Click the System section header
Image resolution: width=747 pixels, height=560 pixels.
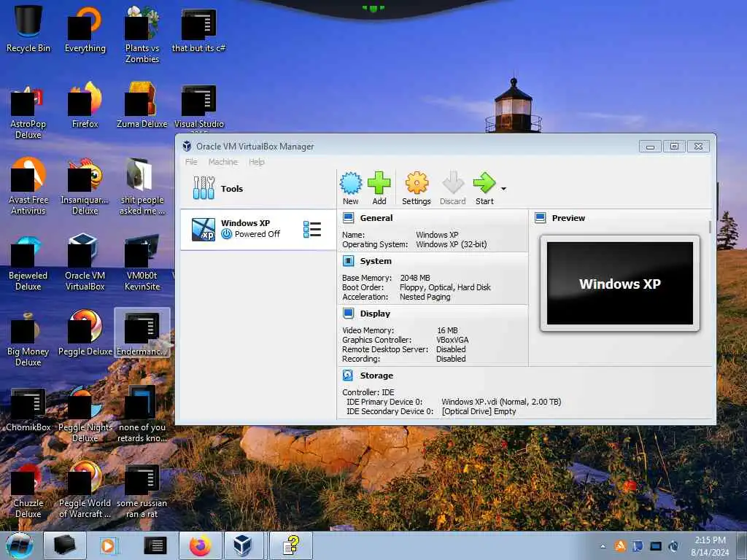pos(376,261)
